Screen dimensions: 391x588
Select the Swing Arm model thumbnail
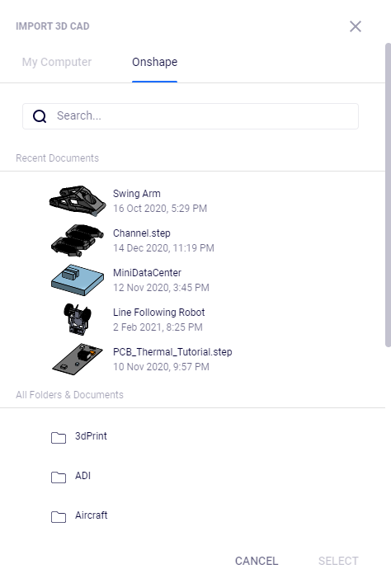click(x=78, y=200)
